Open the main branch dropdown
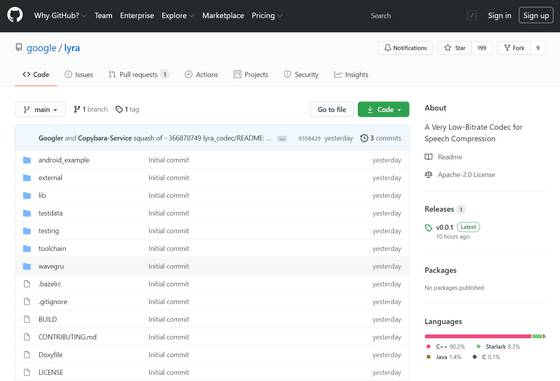 click(40, 110)
